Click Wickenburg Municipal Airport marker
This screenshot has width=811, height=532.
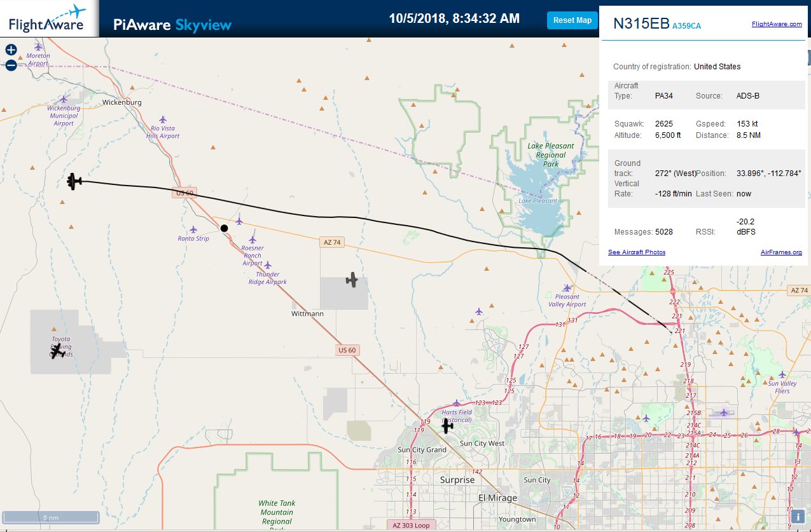(x=63, y=99)
